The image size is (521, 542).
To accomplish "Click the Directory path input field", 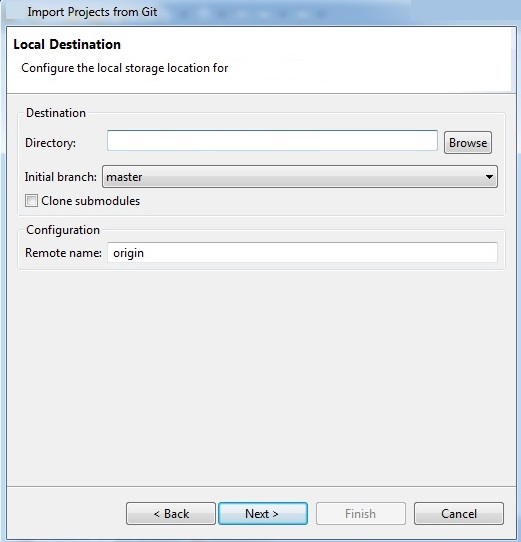I will coord(272,141).
